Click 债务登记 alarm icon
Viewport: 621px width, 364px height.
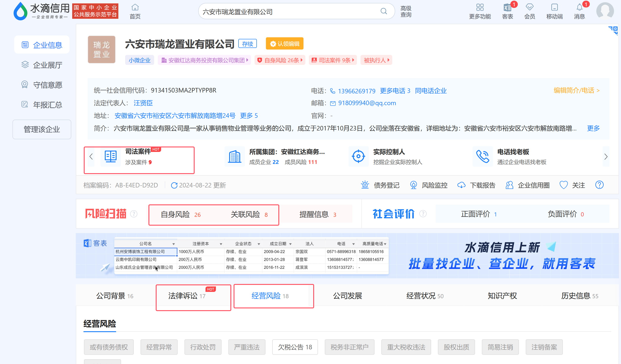tap(365, 185)
